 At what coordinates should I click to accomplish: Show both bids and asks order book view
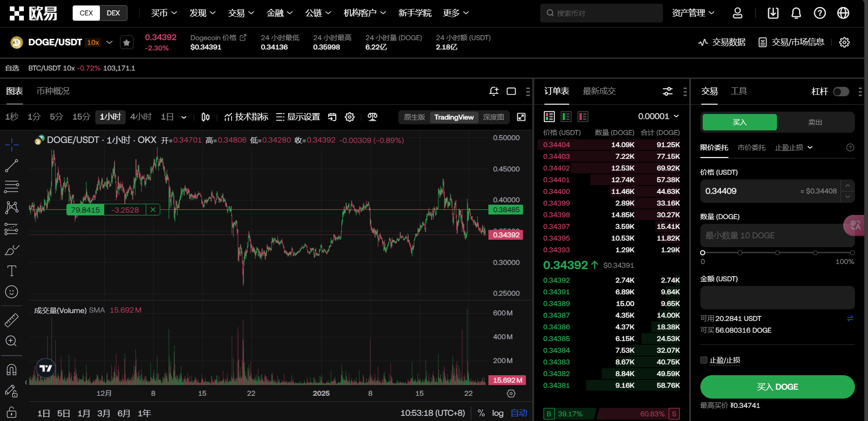tap(550, 116)
